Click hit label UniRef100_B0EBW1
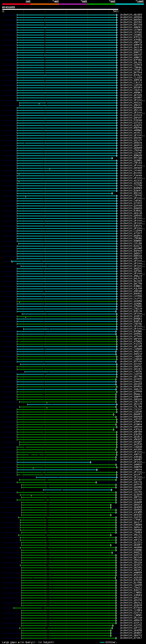Viewport: 146px width, 644px height. tap(131, 331)
